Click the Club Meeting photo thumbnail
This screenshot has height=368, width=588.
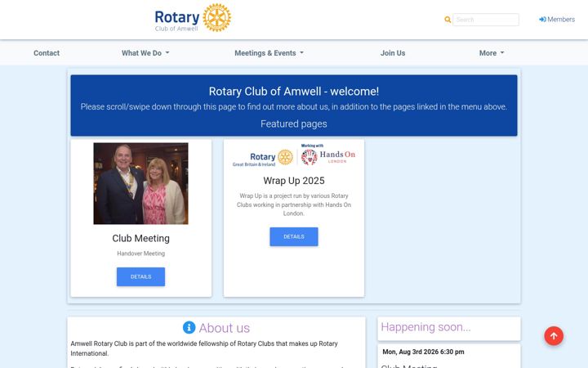(140, 183)
